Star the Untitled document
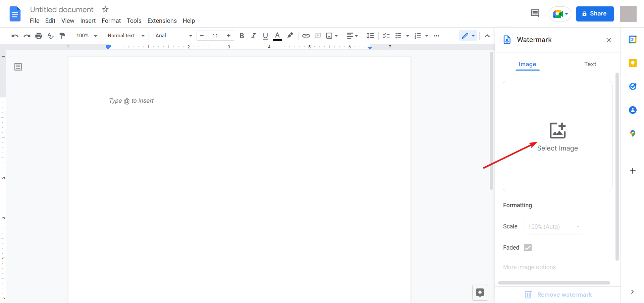This screenshot has width=644, height=303. pos(105,9)
